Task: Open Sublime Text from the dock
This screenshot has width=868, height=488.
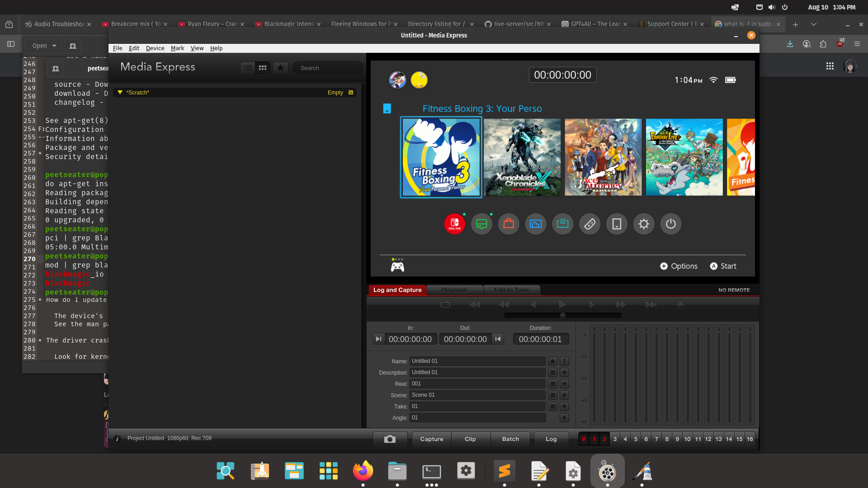Action: [505, 471]
